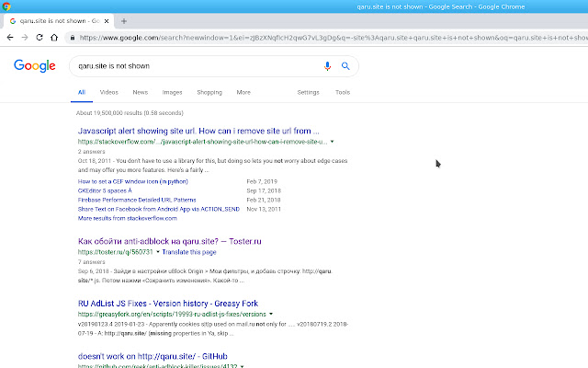Screen dimensions: 588x368
Task: Open the Toster.ru anti-adblock result
Action: pyautogui.click(x=169, y=241)
